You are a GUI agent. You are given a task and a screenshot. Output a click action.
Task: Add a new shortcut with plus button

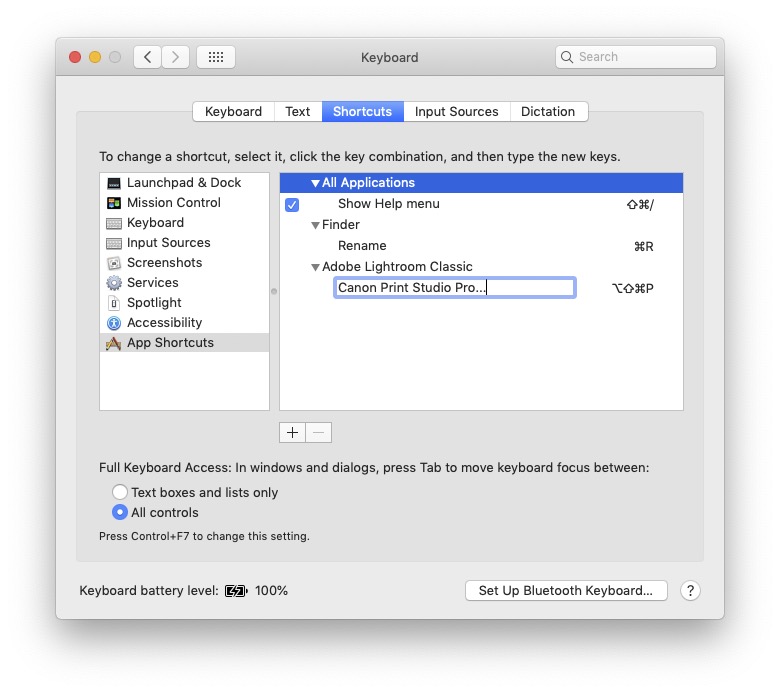(292, 432)
